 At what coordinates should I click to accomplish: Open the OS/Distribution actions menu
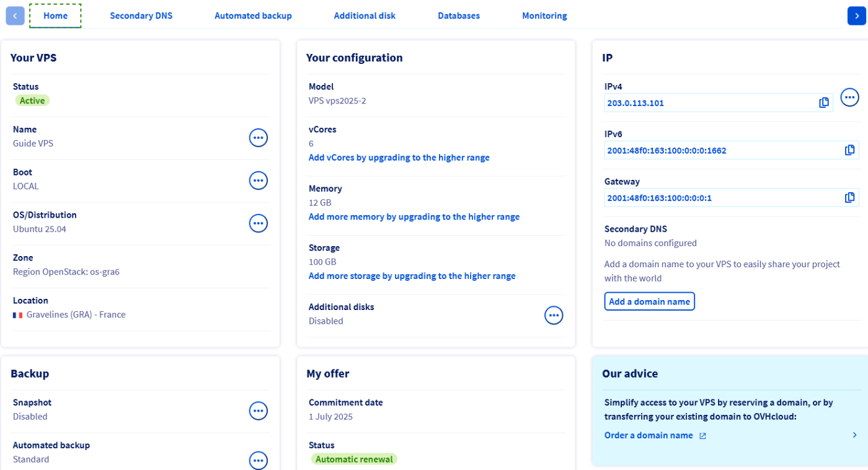click(258, 223)
